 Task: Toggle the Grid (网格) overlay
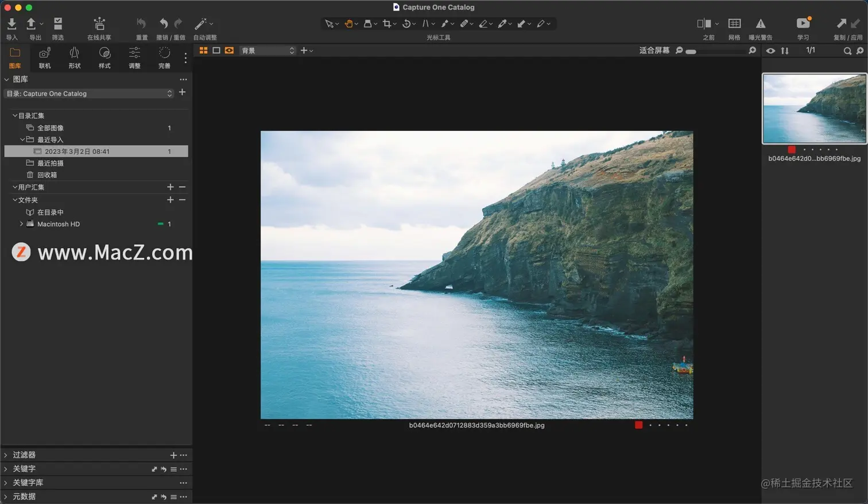click(x=734, y=24)
